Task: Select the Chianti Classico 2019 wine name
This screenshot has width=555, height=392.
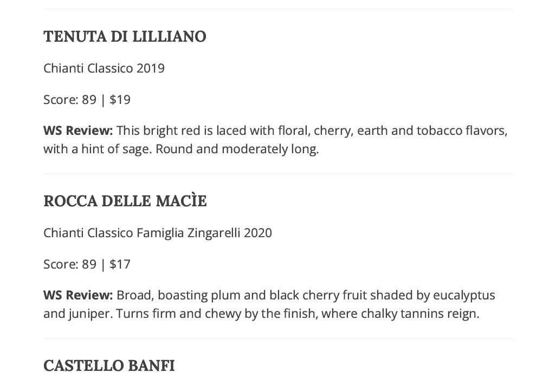Action: [104, 68]
